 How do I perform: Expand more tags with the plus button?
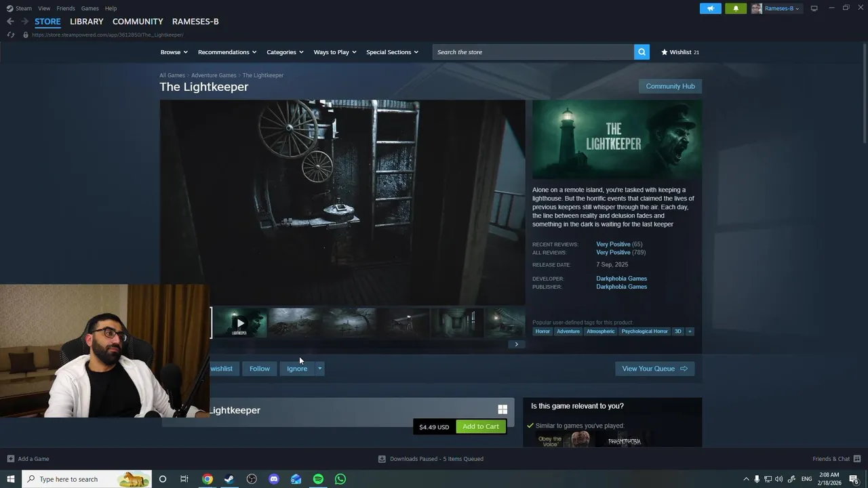pyautogui.click(x=690, y=331)
